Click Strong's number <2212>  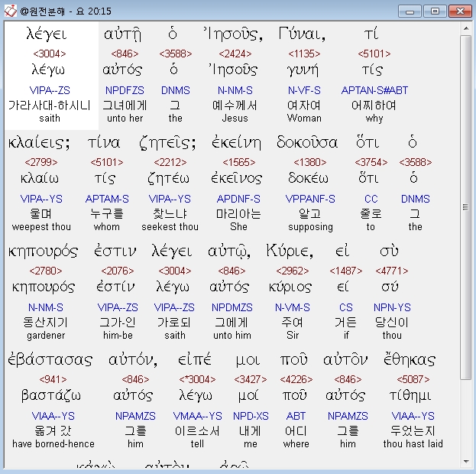tap(170, 162)
